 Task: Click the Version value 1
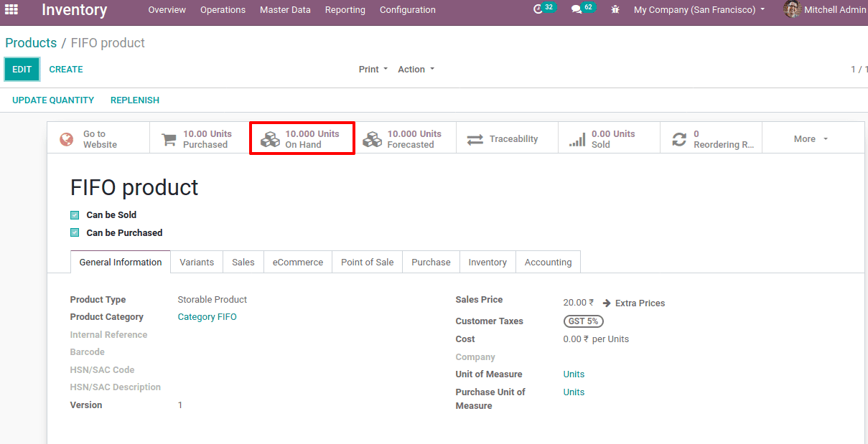coord(180,405)
